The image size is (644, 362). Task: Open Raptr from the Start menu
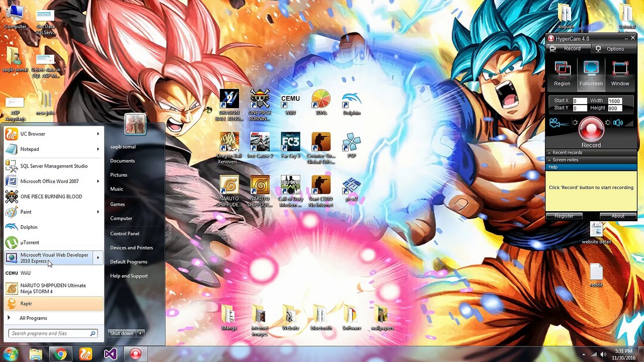coord(53,304)
